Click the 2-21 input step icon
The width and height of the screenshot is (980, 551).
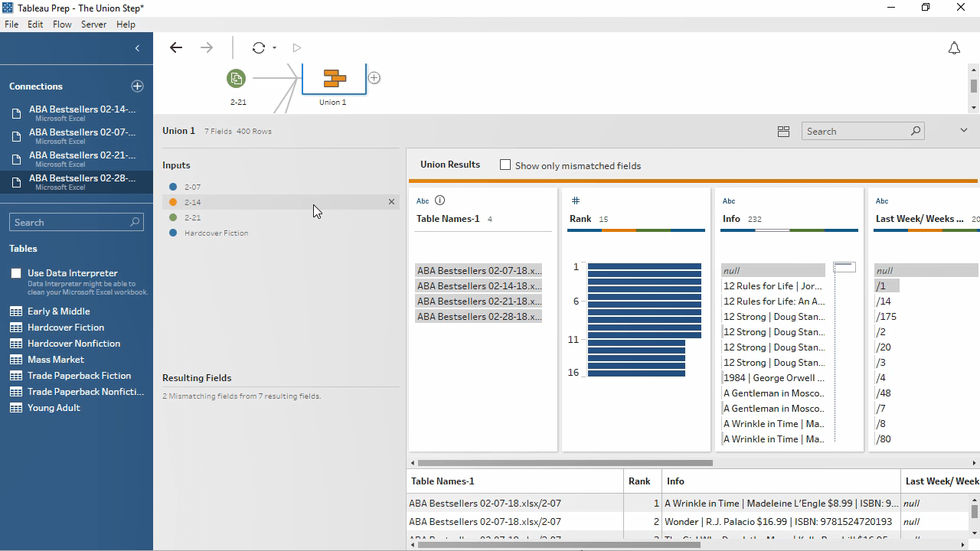coord(236,78)
